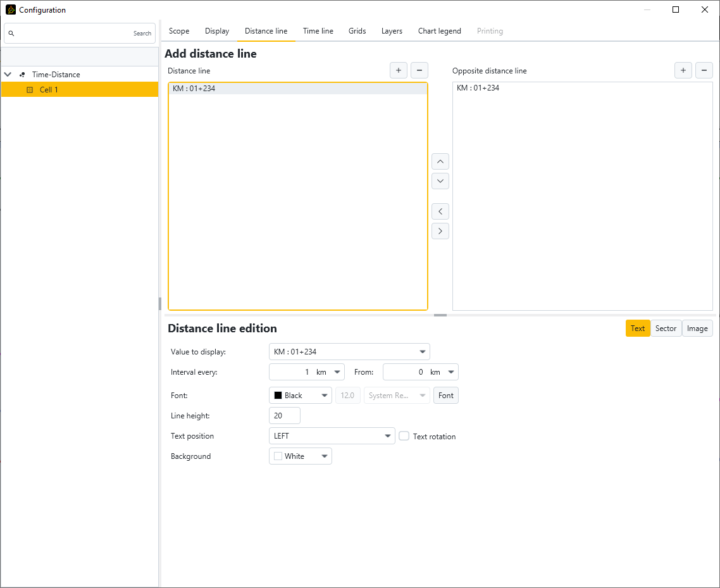Add an opposite distance line with plus
Image resolution: width=720 pixels, height=588 pixels.
tap(683, 70)
